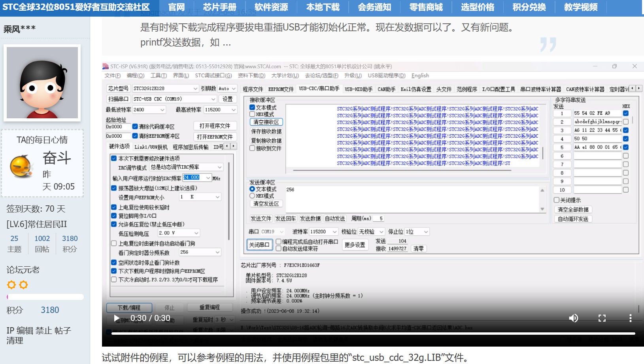The width and height of the screenshot is (644, 364).
Task: Open 积分兑换 in the top navigation
Action: 529,7
